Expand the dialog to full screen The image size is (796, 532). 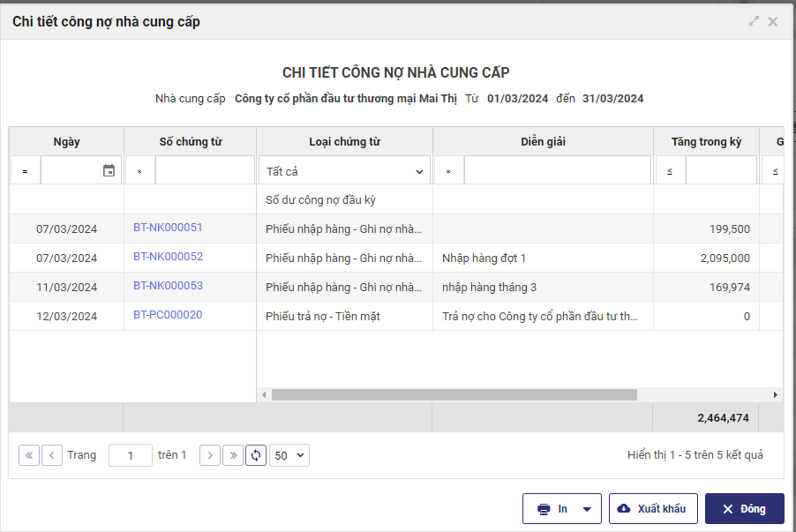click(754, 21)
